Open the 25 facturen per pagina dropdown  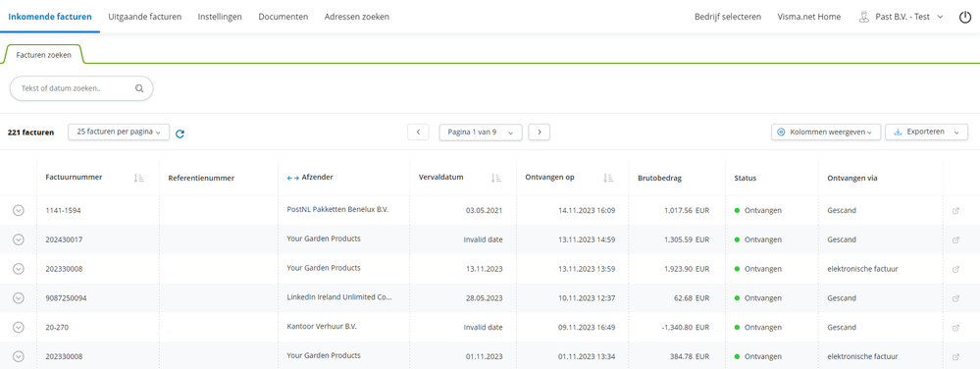coord(119,132)
